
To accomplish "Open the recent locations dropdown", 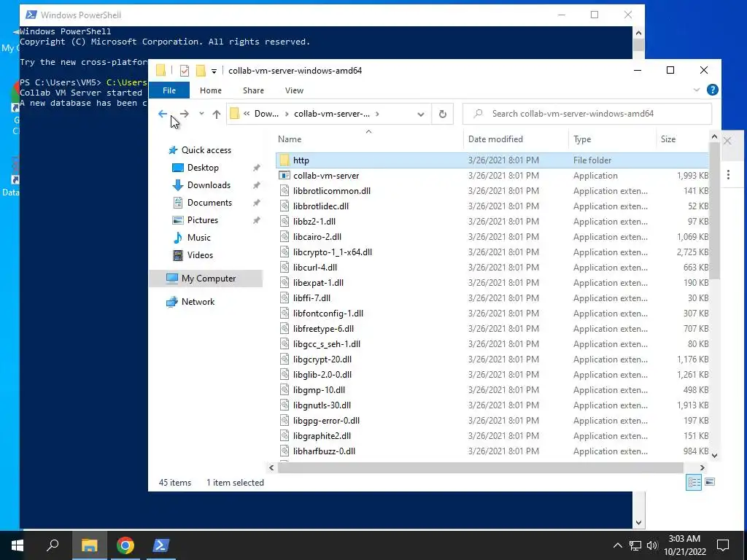I will (201, 114).
